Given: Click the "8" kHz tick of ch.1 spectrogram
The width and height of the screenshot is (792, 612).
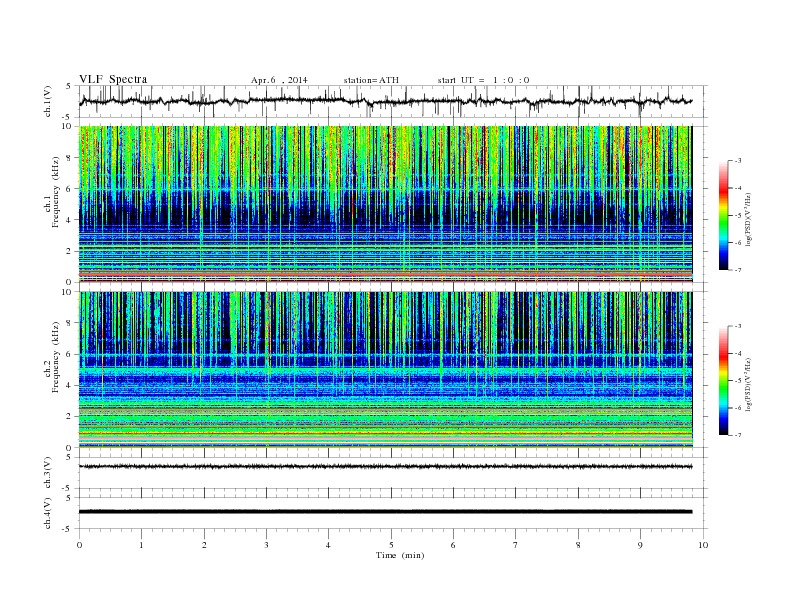Looking at the screenshot, I should pos(69,158).
